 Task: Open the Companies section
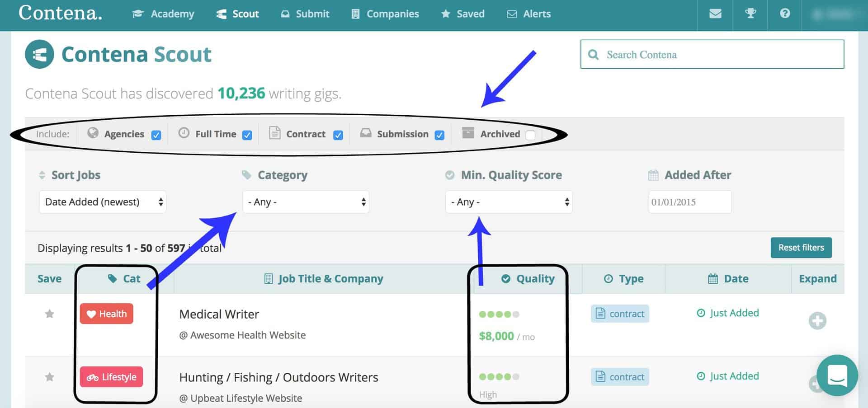tap(385, 14)
